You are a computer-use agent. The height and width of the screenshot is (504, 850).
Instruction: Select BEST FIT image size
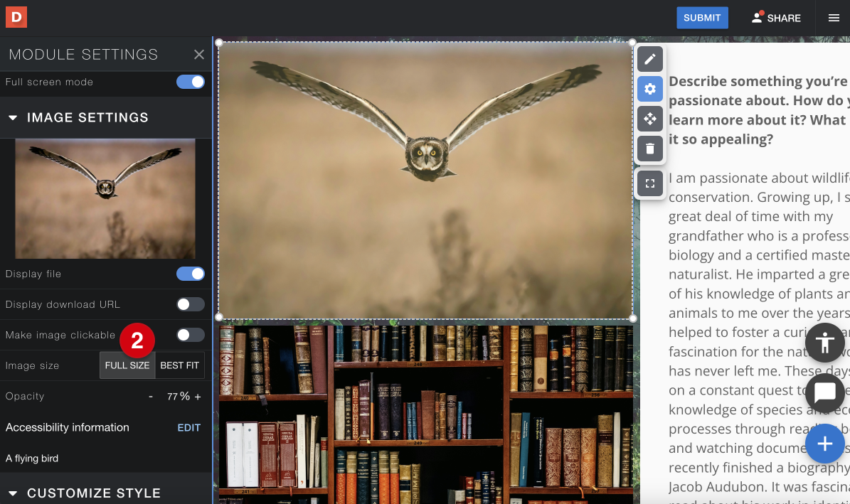click(180, 365)
